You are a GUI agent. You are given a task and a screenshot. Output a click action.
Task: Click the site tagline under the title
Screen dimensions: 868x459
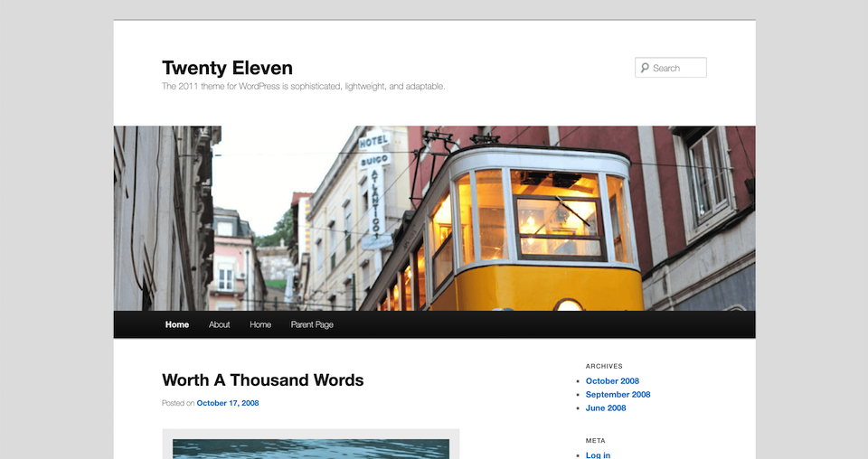[x=303, y=87]
